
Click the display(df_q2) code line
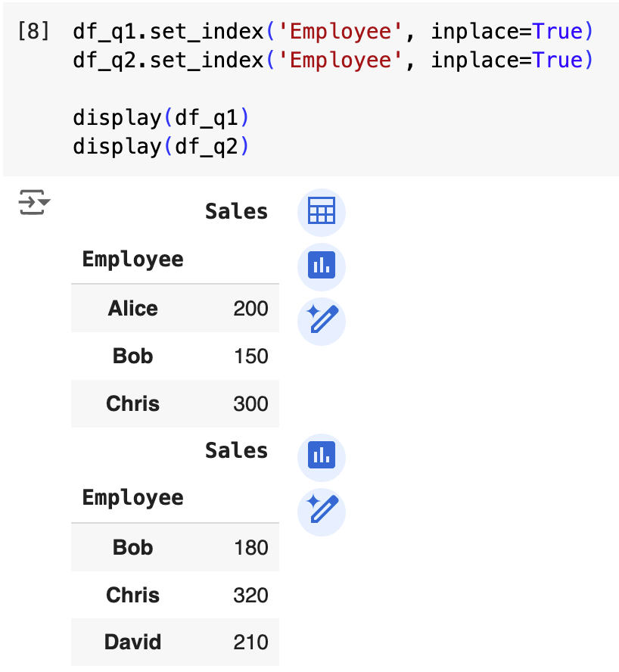160,146
